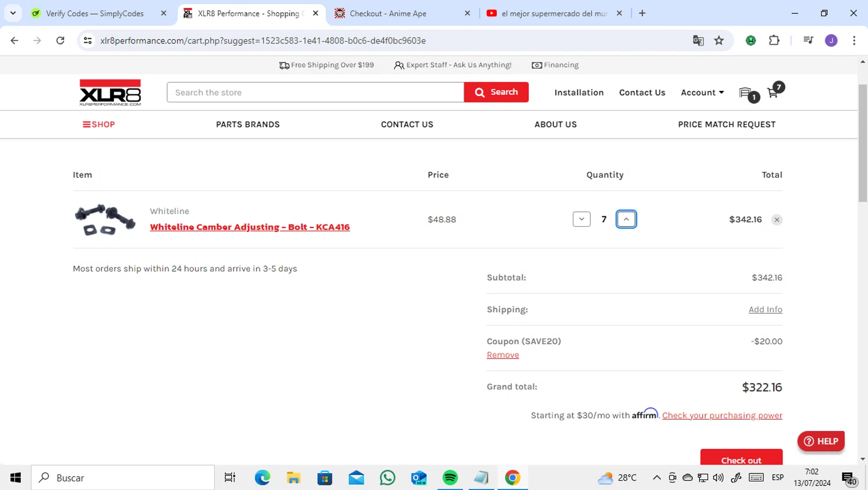Click the Buscar taskbar search box
868x490 pixels.
click(123, 478)
